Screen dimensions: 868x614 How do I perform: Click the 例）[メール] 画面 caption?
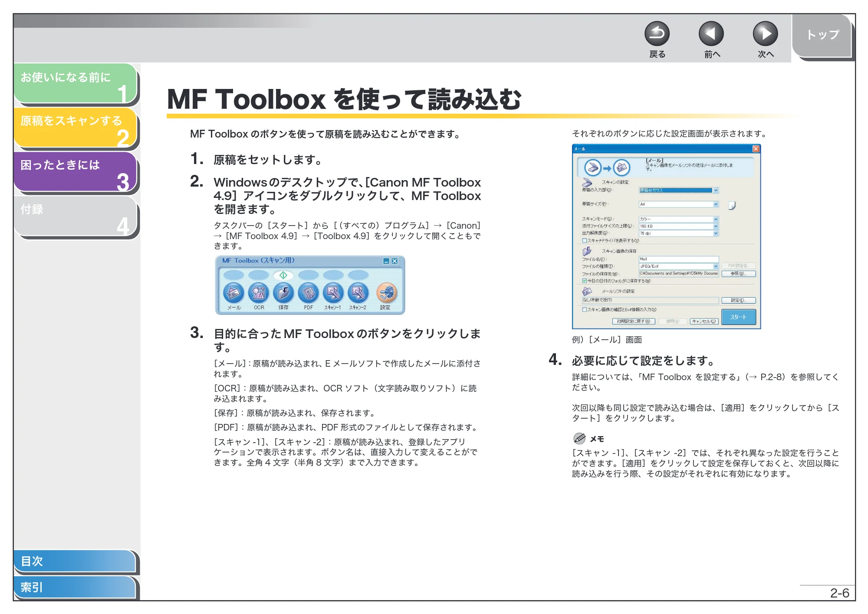pyautogui.click(x=607, y=339)
